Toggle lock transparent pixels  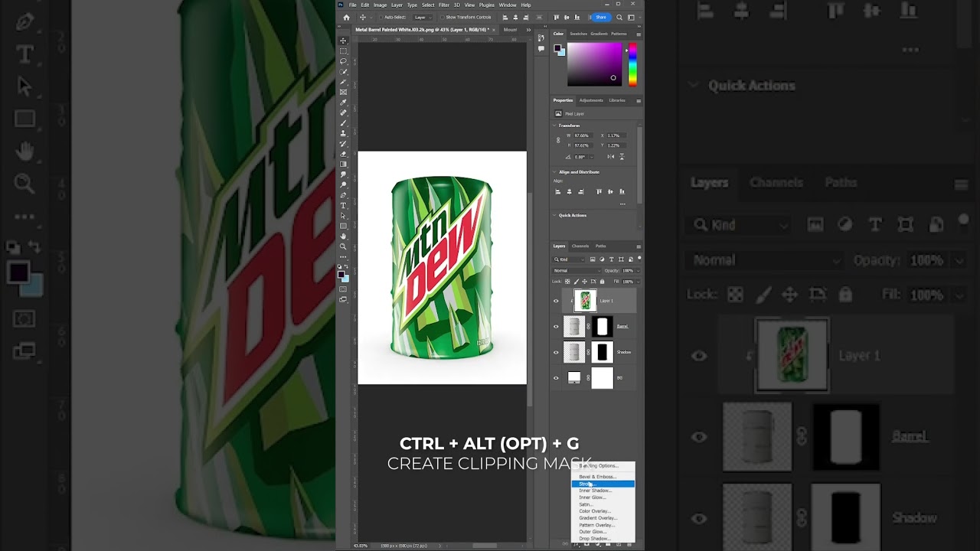568,282
